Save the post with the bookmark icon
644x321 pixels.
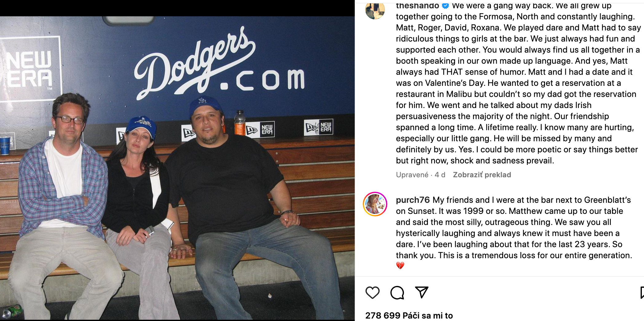point(642,292)
